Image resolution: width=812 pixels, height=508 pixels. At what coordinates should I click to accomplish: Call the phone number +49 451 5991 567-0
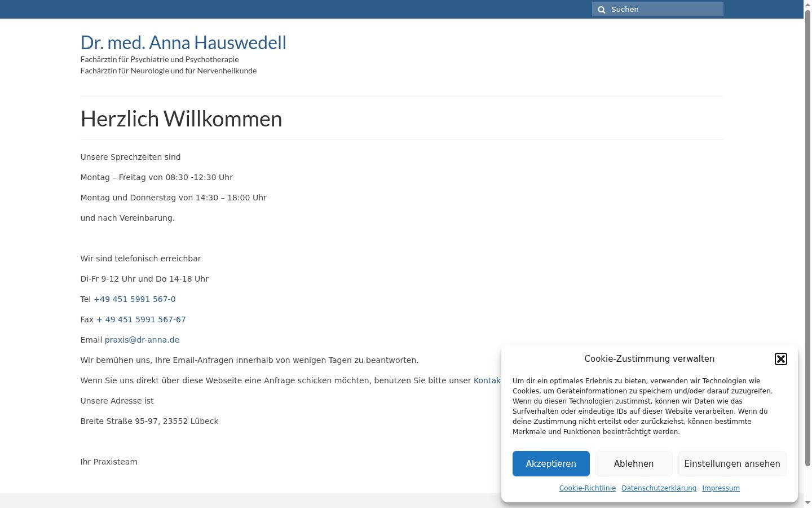[x=134, y=299]
